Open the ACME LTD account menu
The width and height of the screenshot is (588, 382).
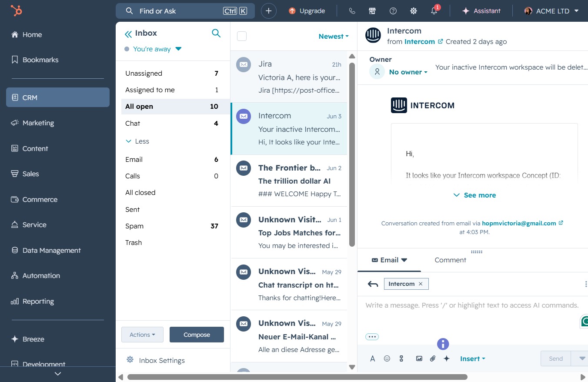tap(551, 11)
